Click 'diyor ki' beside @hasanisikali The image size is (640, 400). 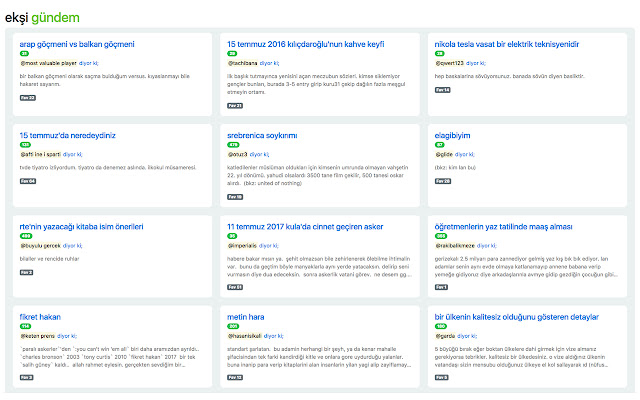tap(273, 336)
